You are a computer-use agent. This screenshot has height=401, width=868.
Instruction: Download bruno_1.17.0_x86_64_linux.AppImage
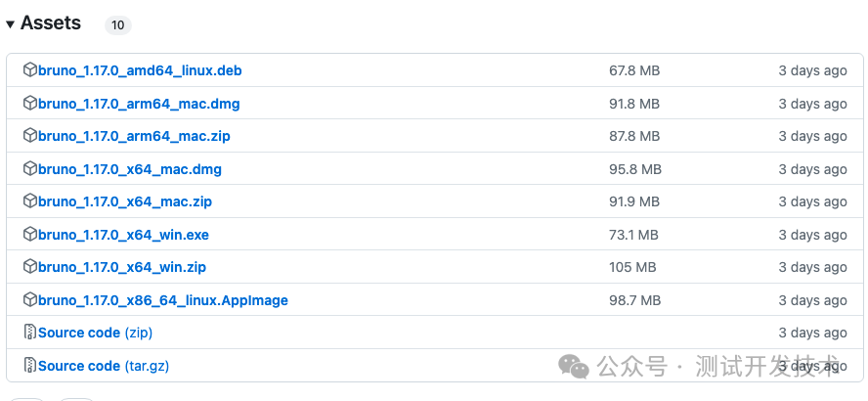pos(163,300)
